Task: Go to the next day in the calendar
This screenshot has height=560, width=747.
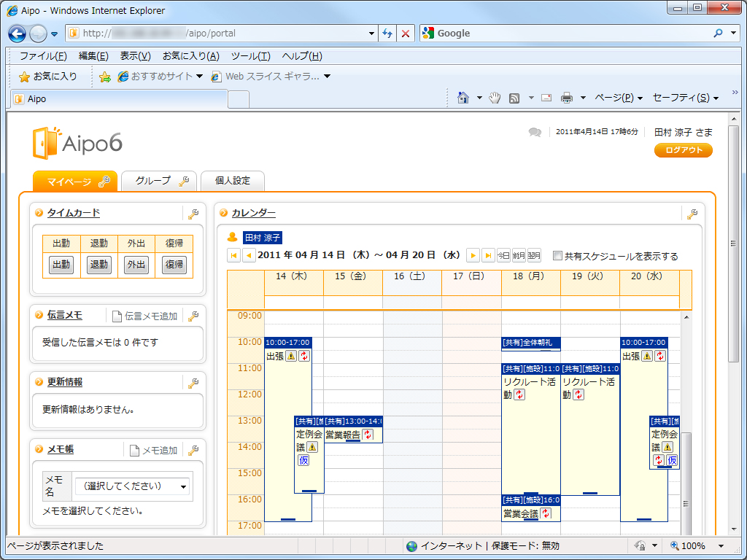Action: (x=473, y=256)
